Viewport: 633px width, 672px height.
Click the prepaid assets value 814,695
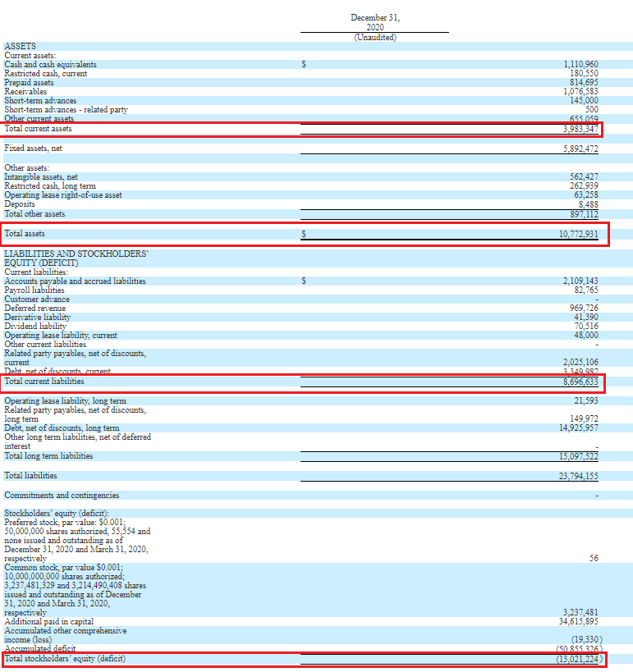point(584,82)
